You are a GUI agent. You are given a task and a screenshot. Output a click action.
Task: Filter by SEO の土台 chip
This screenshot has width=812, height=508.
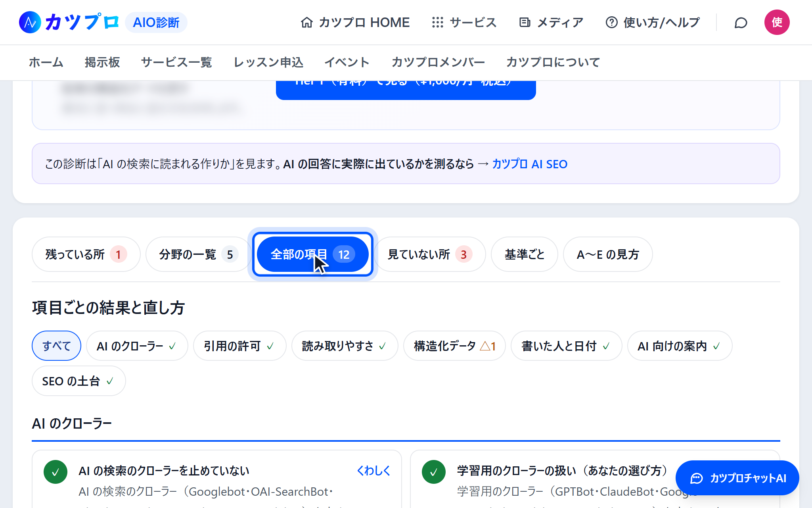pyautogui.click(x=79, y=381)
